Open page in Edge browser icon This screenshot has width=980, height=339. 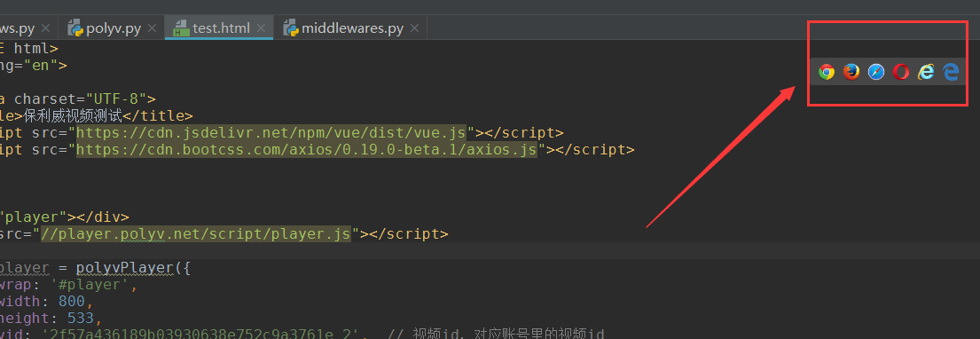(951, 73)
